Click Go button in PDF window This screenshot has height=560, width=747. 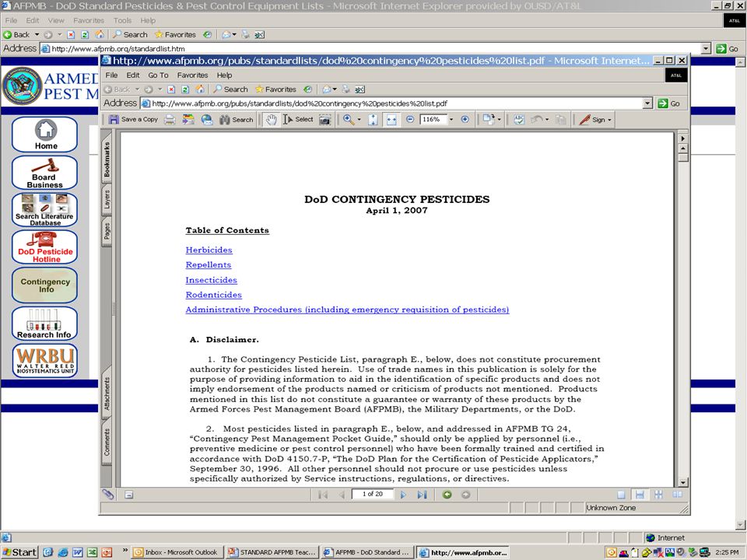pyautogui.click(x=669, y=103)
